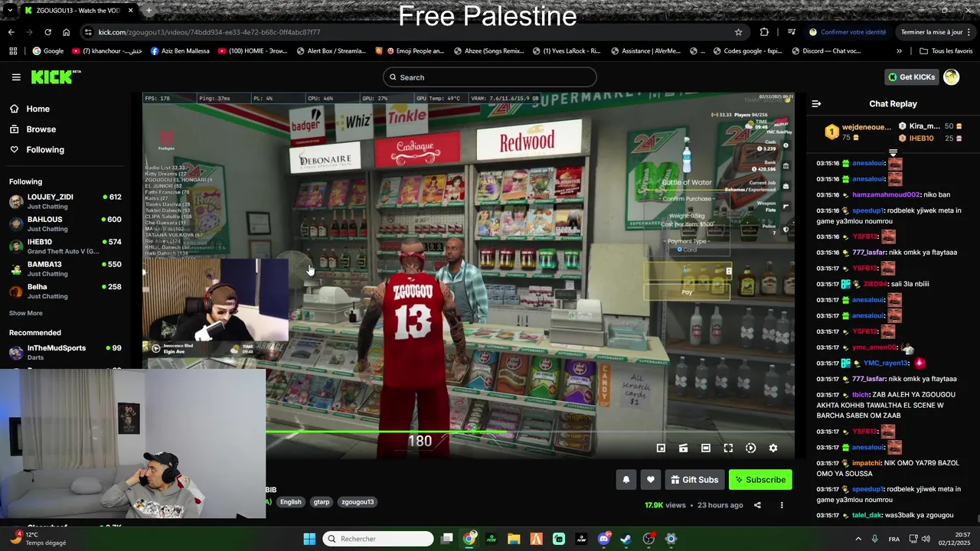This screenshot has height=551, width=980.
Task: Open File Explorer from taskbar
Action: coord(514,539)
